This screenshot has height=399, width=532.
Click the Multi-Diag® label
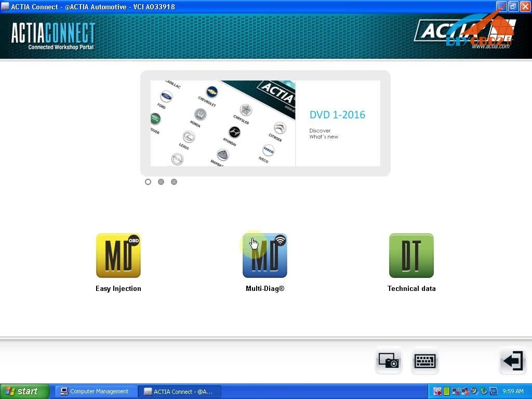coord(265,289)
